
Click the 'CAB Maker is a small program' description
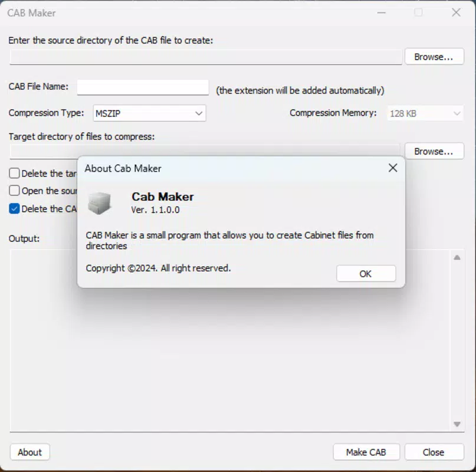tap(230, 241)
